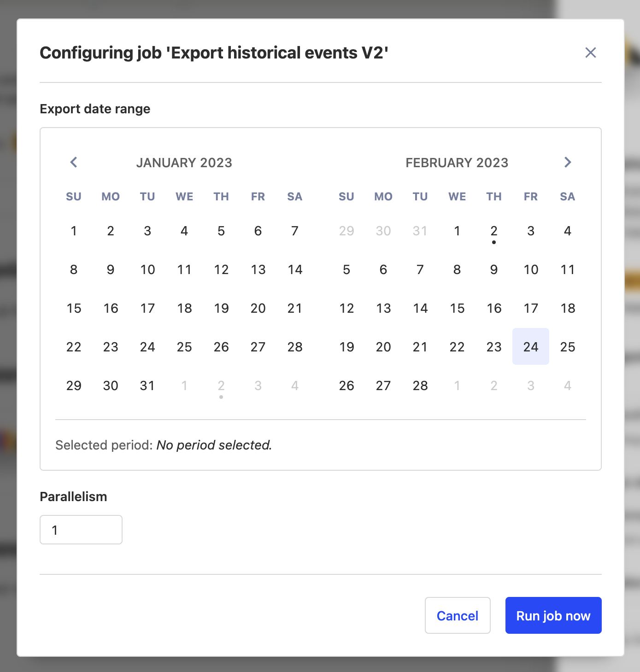
Task: Pick January 15 in the calendar
Action: (74, 308)
